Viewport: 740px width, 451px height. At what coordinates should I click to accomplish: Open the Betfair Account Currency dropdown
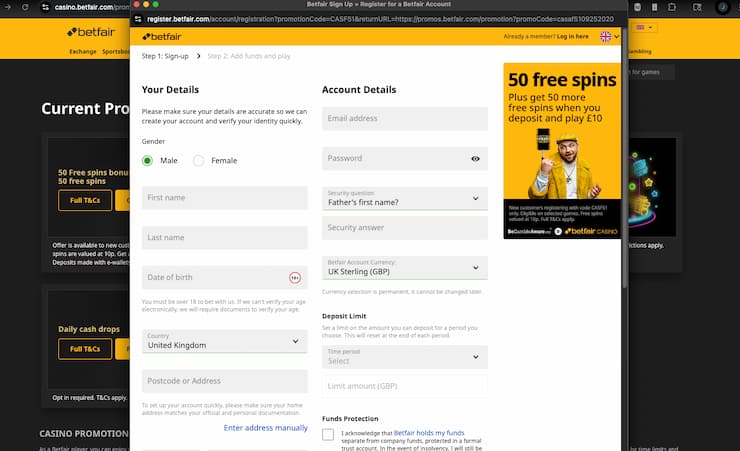[405, 268]
